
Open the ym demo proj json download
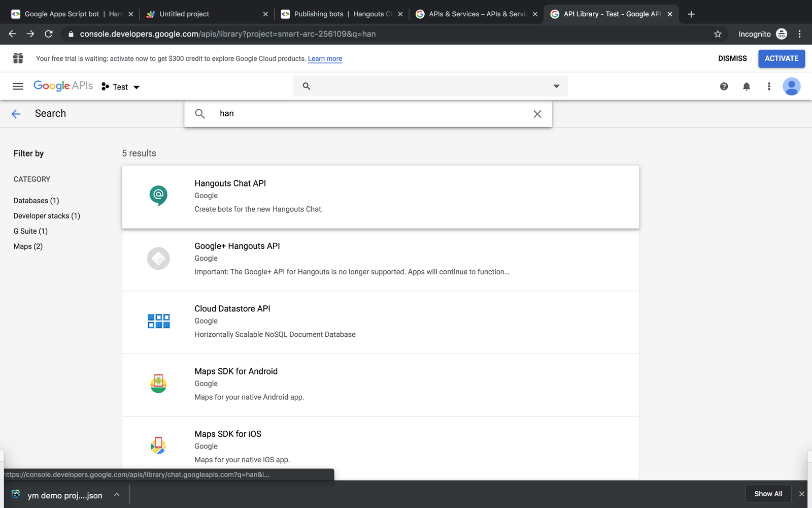tap(65, 495)
